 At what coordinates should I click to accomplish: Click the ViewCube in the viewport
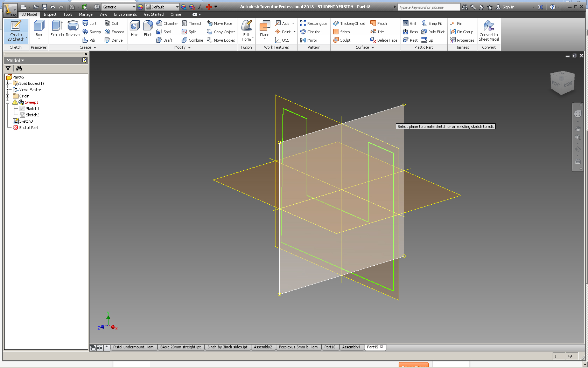click(x=562, y=83)
